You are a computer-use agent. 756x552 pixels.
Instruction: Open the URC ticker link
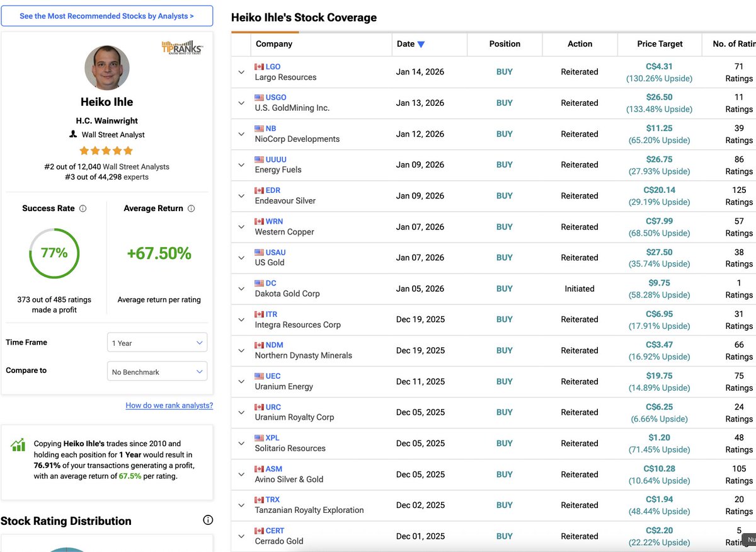point(273,407)
